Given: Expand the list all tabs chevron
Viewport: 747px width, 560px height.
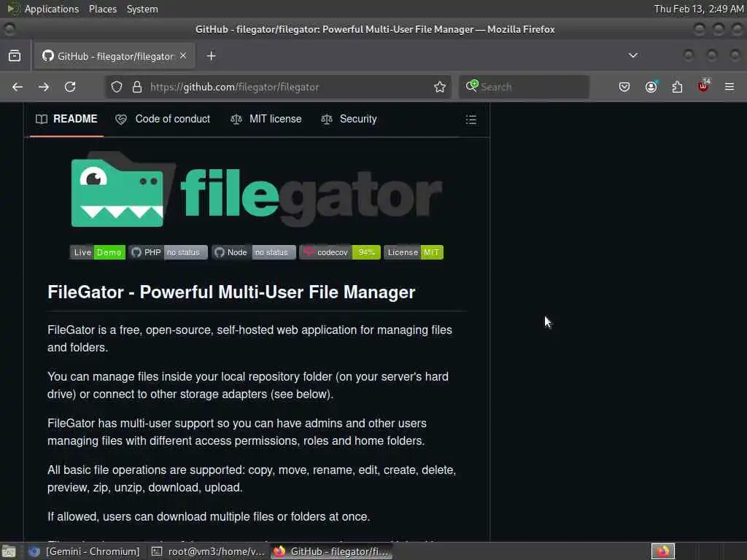Looking at the screenshot, I should (x=633, y=55).
